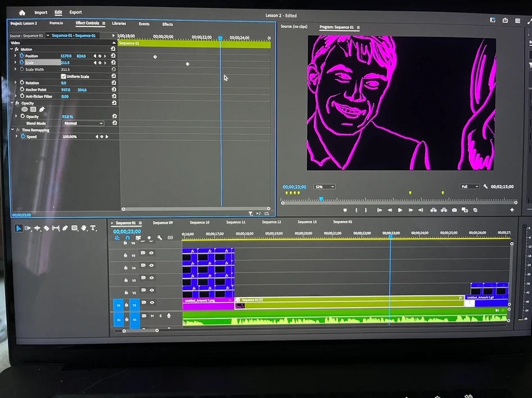Expand the Speed property

(17, 136)
